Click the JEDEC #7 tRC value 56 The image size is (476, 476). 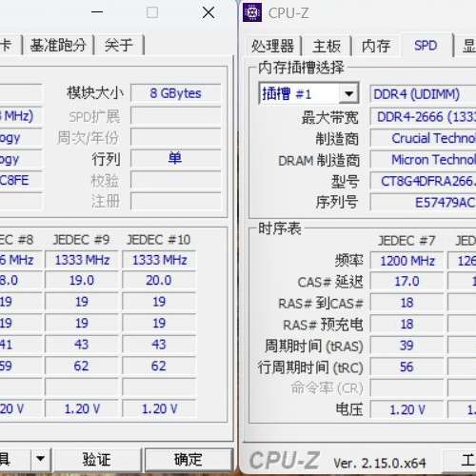407,367
